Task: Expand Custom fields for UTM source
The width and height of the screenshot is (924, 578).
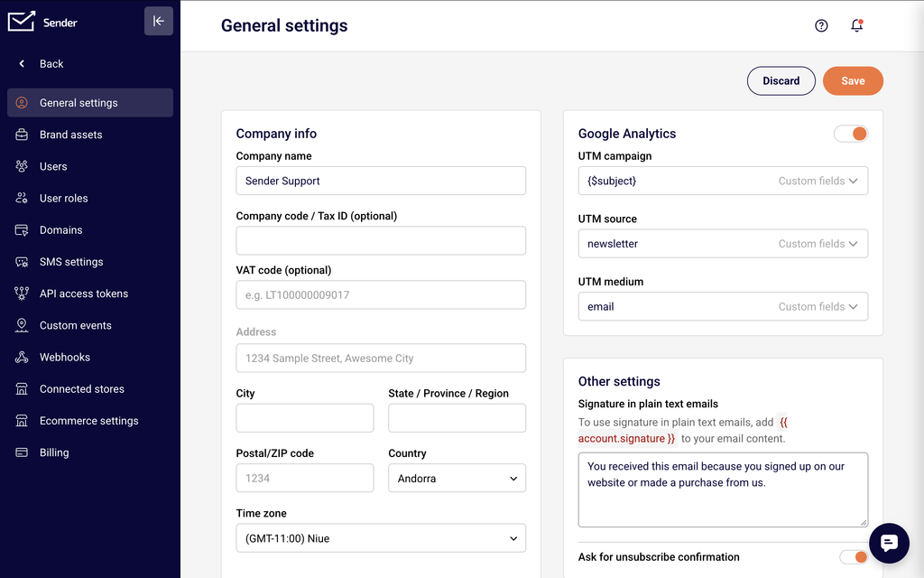Action: pos(818,244)
